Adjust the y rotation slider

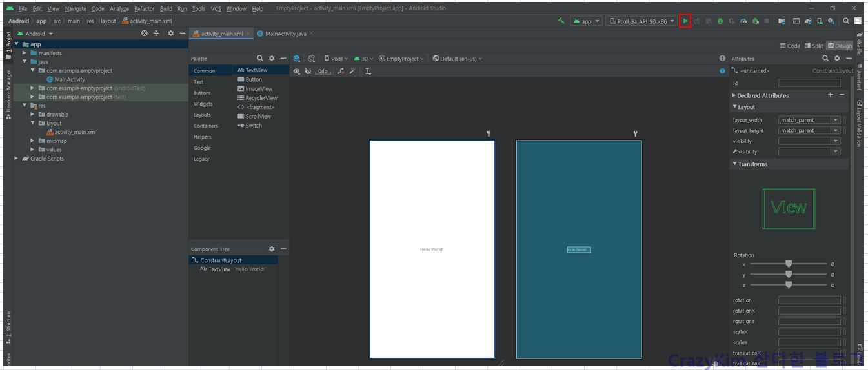788,275
